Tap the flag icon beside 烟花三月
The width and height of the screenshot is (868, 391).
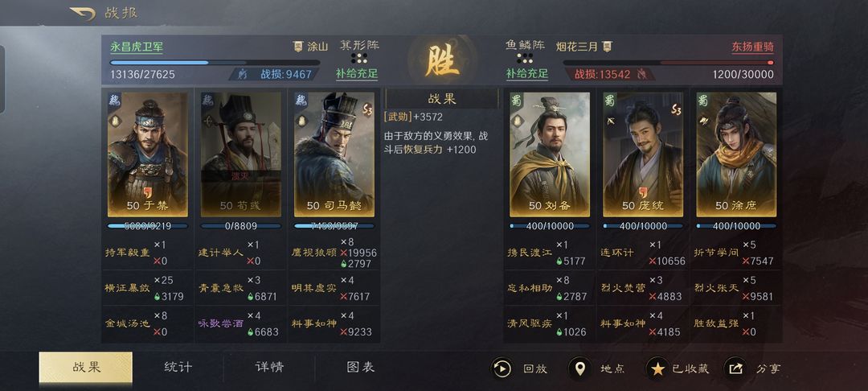click(607, 47)
